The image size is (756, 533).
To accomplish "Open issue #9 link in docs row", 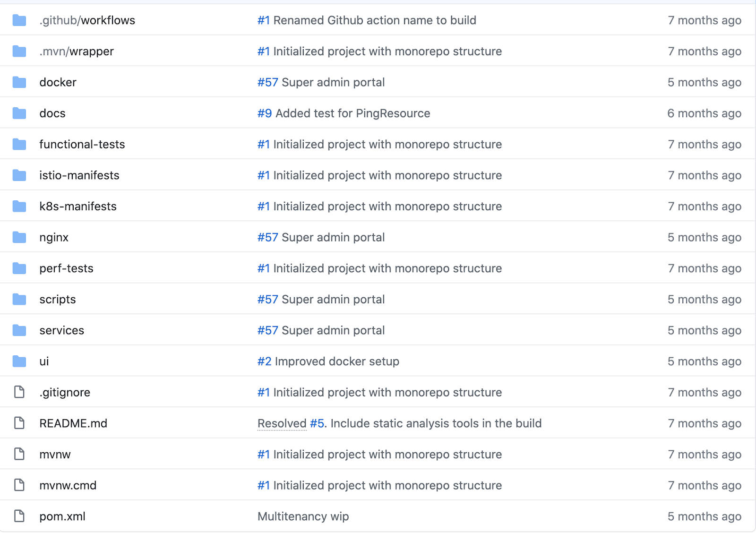I will pos(265,113).
